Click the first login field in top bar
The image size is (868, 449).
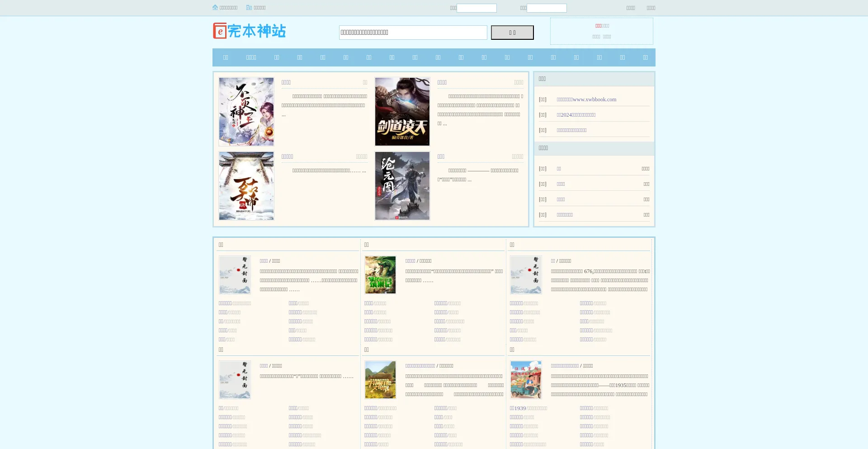pos(476,8)
